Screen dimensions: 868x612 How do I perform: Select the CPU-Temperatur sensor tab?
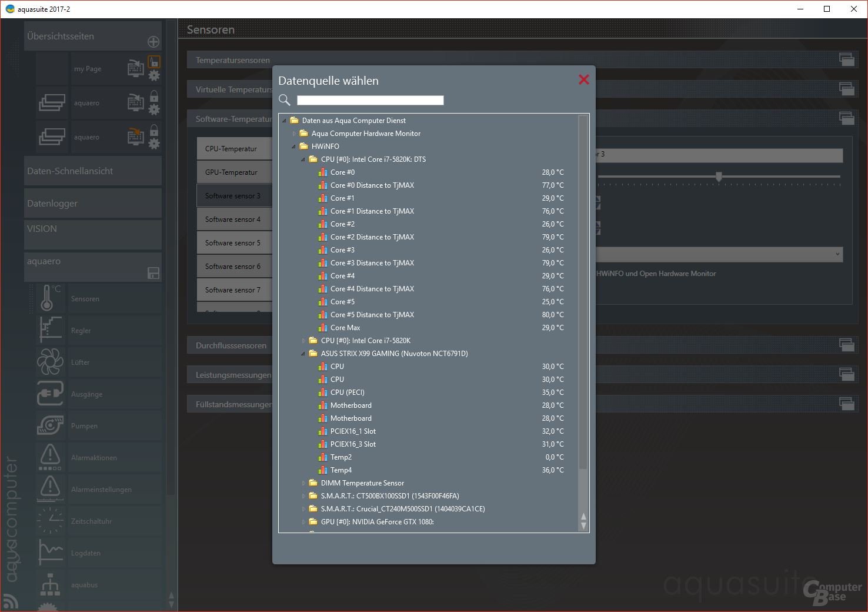click(x=234, y=148)
